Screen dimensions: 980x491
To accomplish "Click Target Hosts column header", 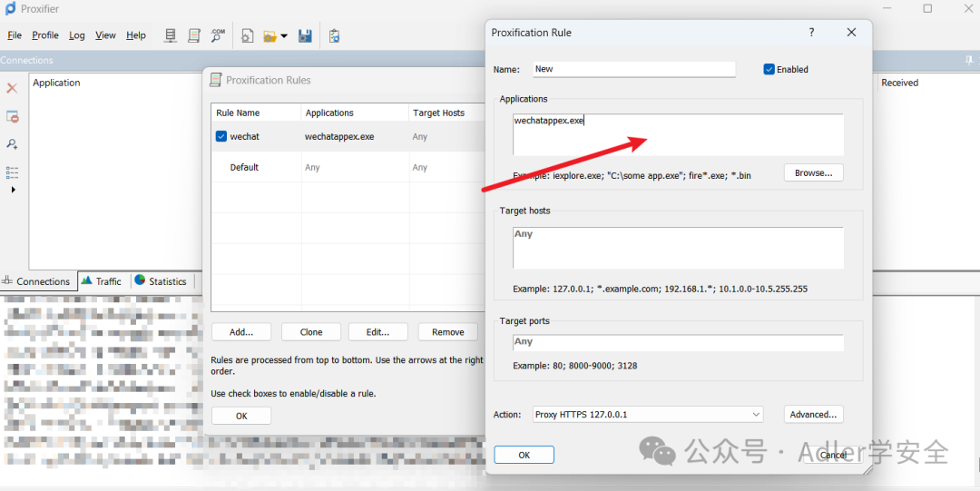I will (x=446, y=113).
